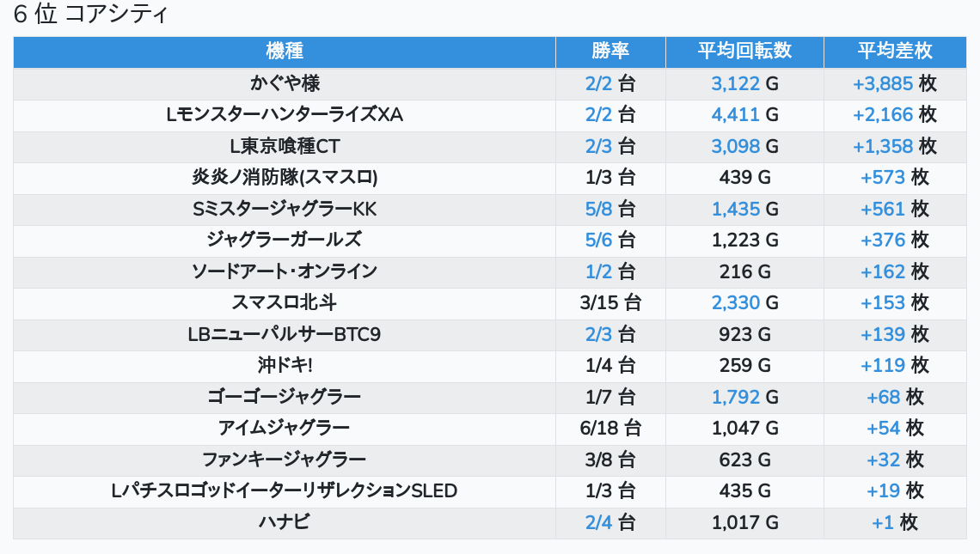
Task: Click the 平均回転数 column header
Action: [x=744, y=51]
